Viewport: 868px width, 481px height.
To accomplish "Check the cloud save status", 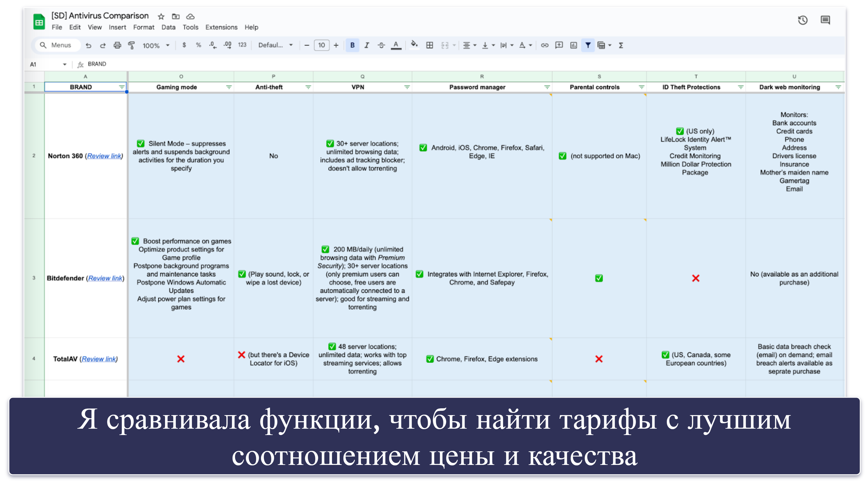I will tap(190, 16).
